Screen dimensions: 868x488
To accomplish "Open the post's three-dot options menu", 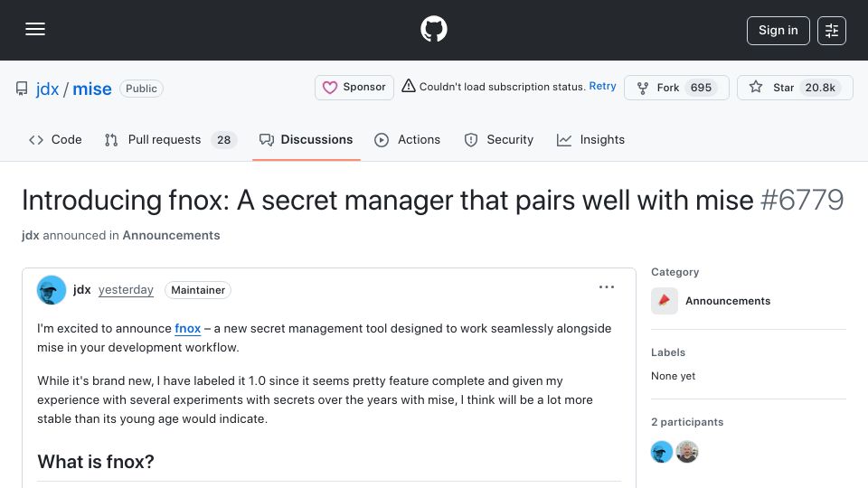I will click(x=607, y=286).
